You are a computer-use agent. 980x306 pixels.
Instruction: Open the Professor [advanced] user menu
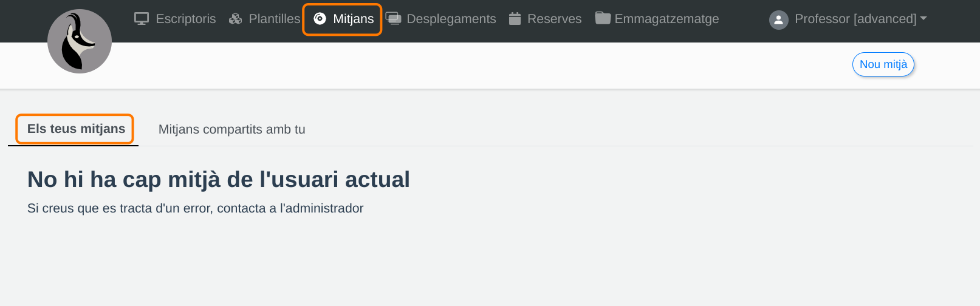855,19
